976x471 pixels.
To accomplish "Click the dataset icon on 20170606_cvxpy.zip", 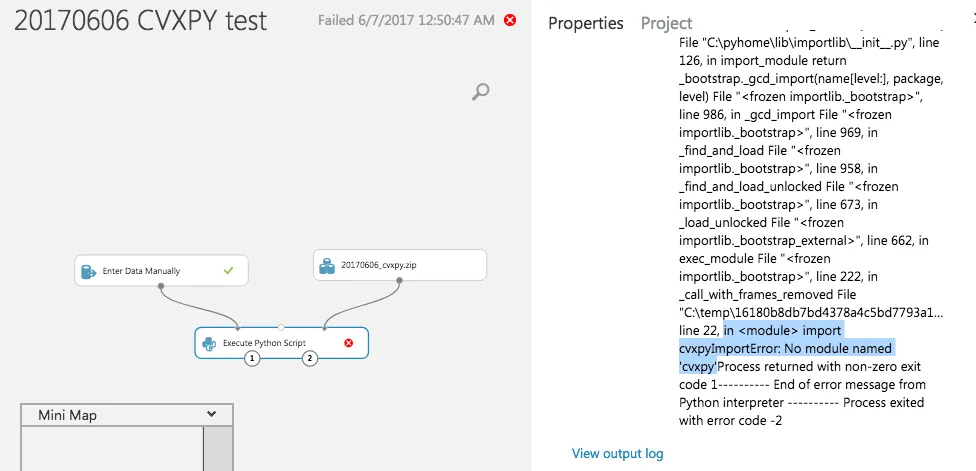I will [327, 265].
